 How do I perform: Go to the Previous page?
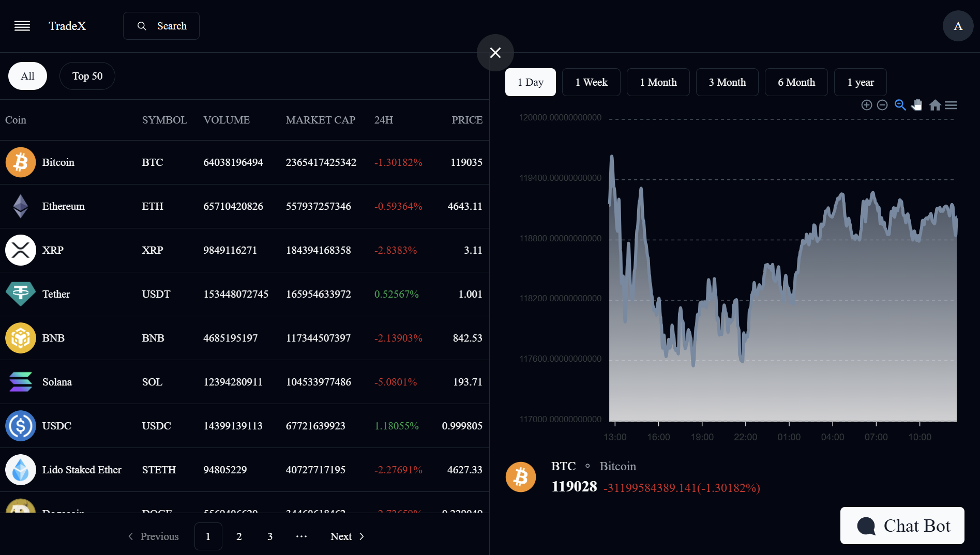click(154, 536)
